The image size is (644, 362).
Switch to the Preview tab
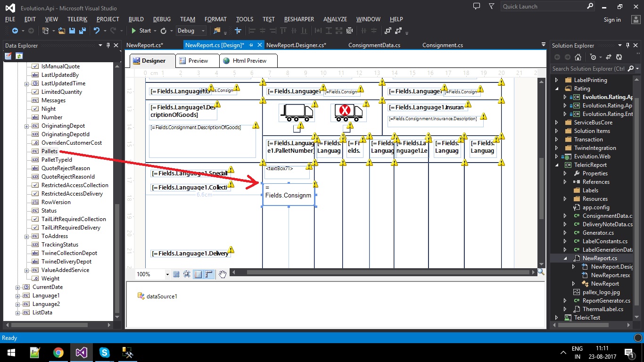coord(198,61)
